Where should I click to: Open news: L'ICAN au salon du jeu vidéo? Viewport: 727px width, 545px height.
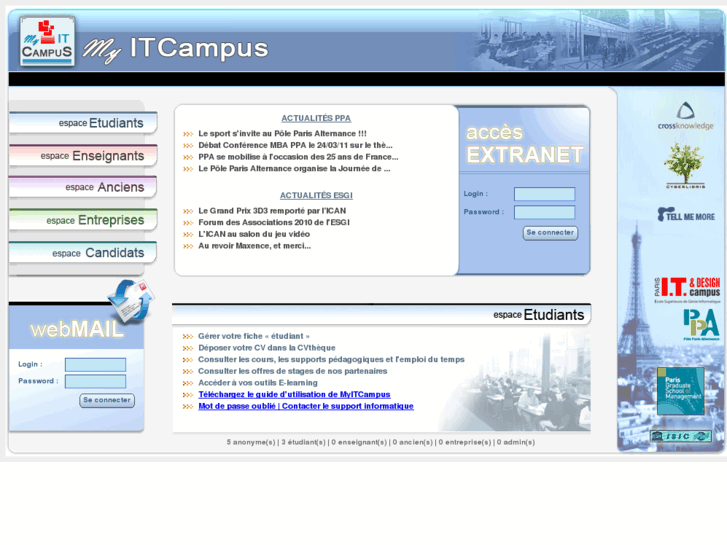tap(254, 234)
